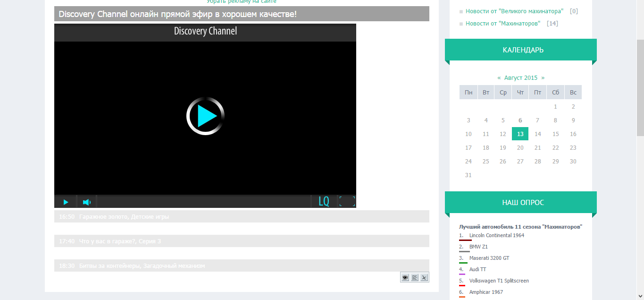Click the [14] news count next to Махинаторов
This screenshot has height=300, width=644.
pos(552,23)
